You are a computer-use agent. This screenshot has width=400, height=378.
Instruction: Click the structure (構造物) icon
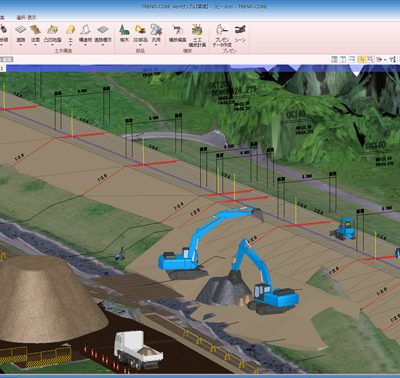(85, 29)
